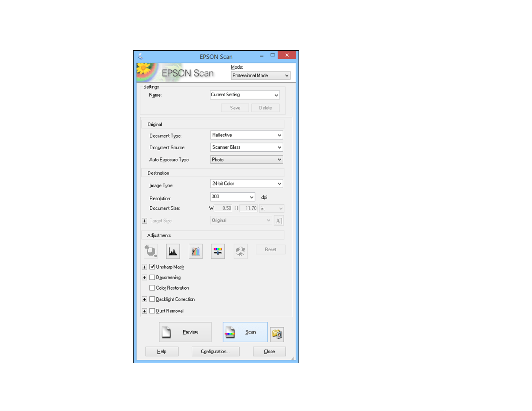Enable the Descreening checkbox
The width and height of the screenshot is (532, 411).
[152, 277]
